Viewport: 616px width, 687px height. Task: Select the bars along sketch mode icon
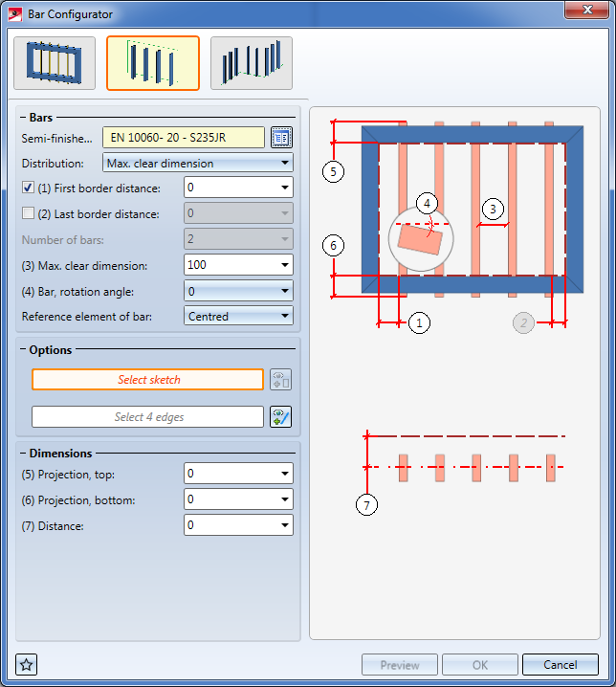click(153, 63)
